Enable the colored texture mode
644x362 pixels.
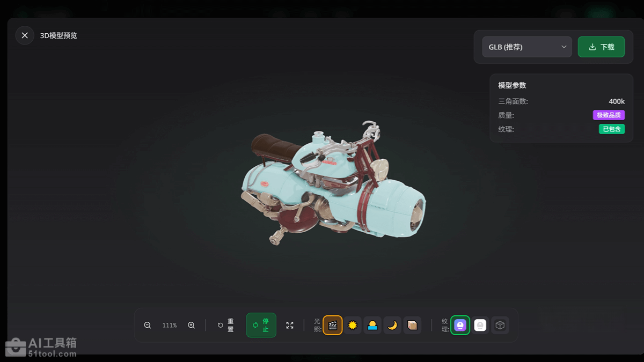pos(460,326)
